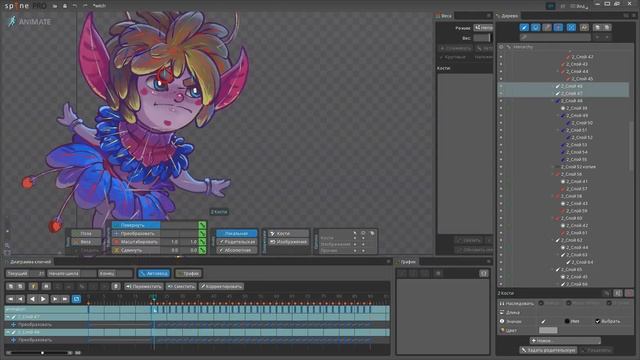Play the animation forward
Image resolution: width=640 pixels, height=360 pixels.
[43, 299]
